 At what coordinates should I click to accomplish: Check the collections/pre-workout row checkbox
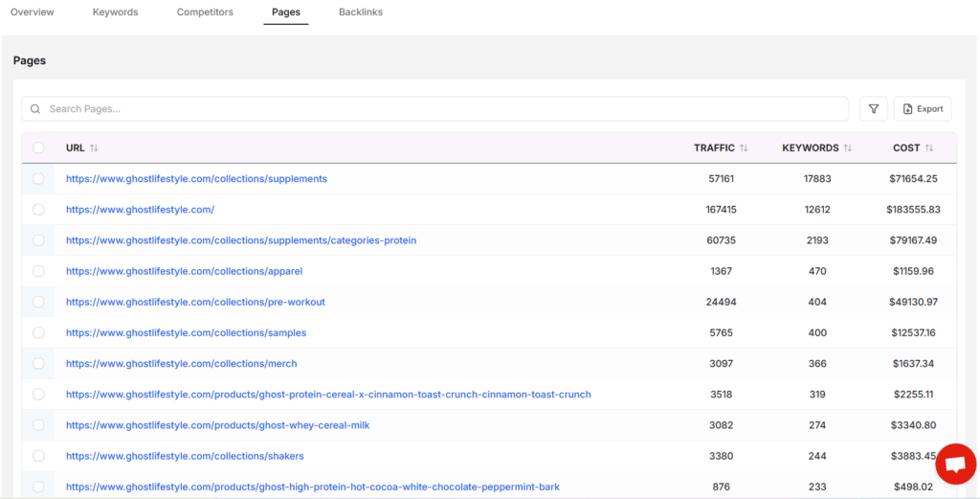point(38,302)
